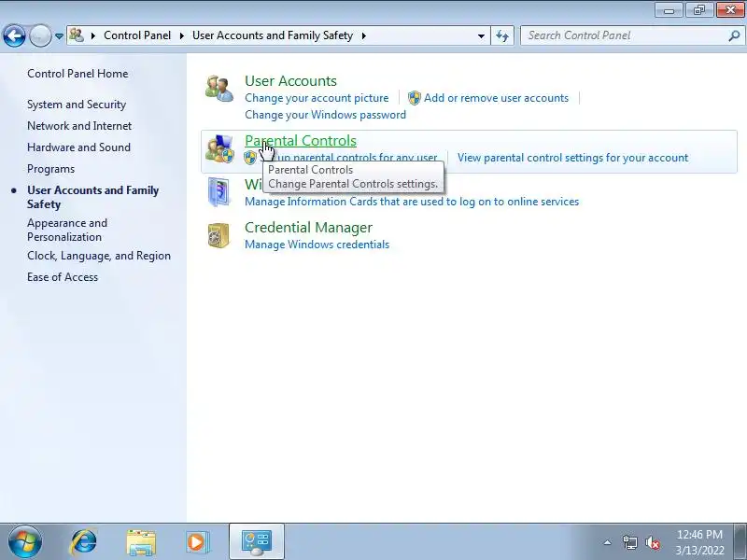Open the Windows Start menu
Screen dimensions: 747x560
25,542
